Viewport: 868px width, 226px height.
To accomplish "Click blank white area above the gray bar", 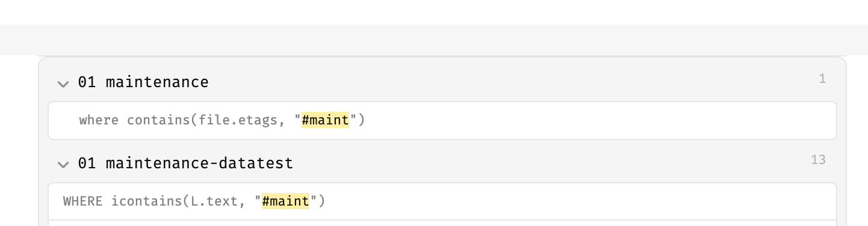I will 434,12.
